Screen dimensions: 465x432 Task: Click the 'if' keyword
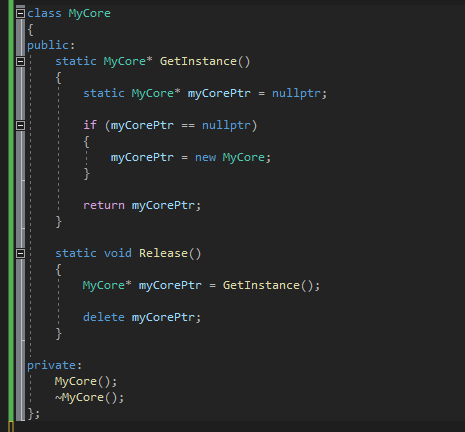[x=90, y=125]
